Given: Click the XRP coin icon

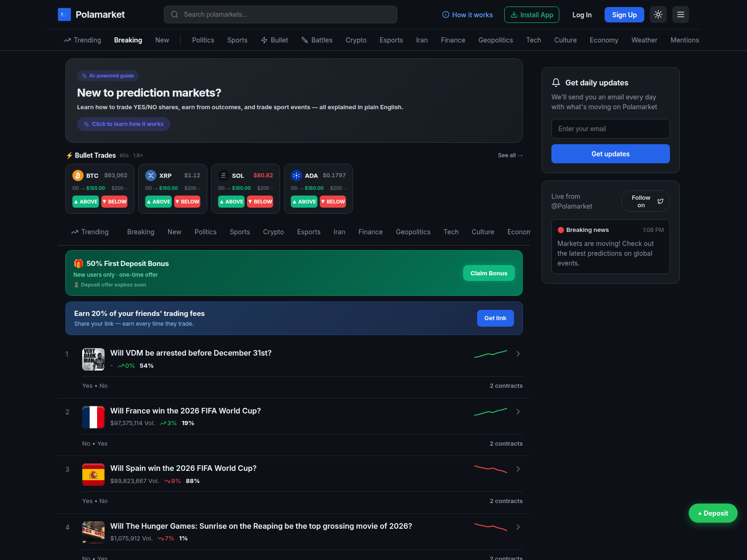Looking at the screenshot, I should (x=151, y=175).
